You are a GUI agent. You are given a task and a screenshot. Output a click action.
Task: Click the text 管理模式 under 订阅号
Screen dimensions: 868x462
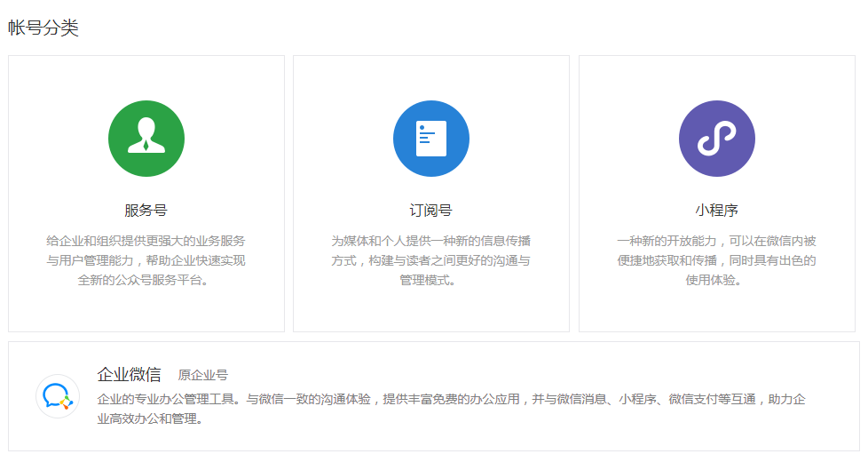point(430,280)
